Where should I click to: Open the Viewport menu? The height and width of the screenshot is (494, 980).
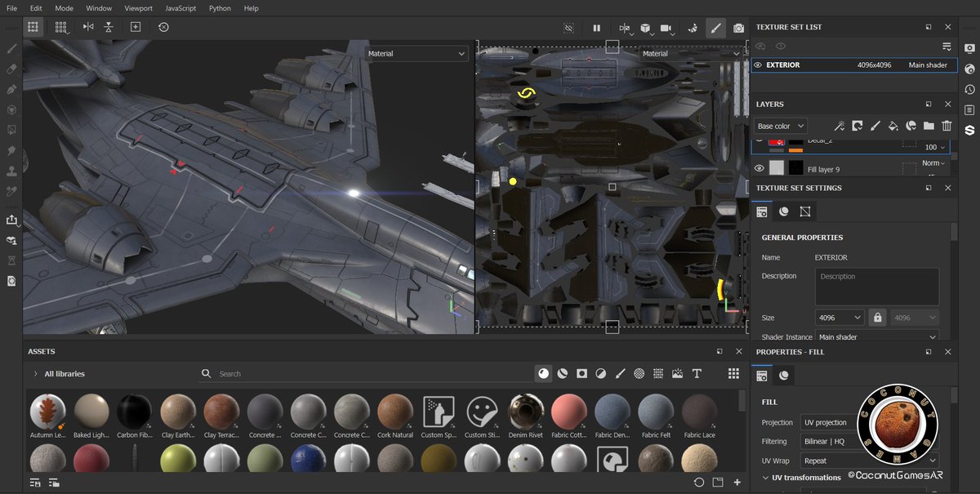click(138, 8)
